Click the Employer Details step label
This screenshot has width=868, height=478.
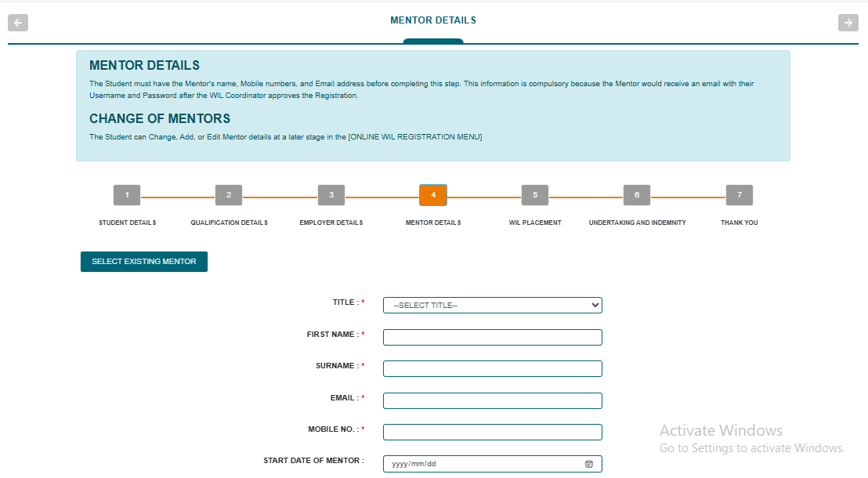click(x=331, y=223)
